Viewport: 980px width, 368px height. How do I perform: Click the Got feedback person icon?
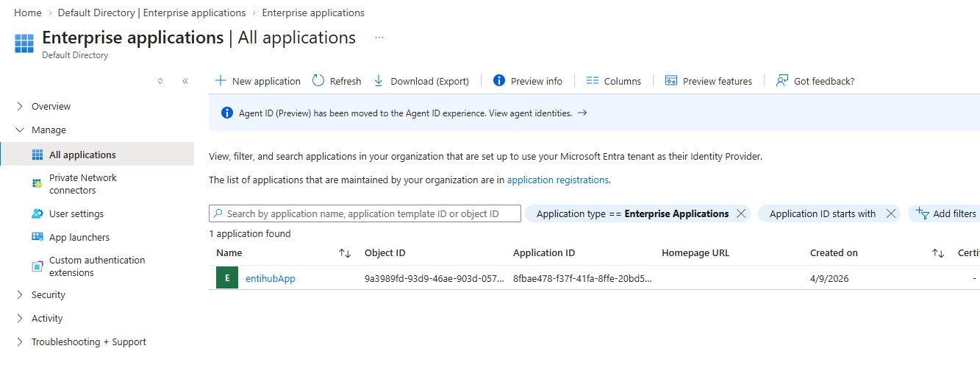[x=782, y=81]
